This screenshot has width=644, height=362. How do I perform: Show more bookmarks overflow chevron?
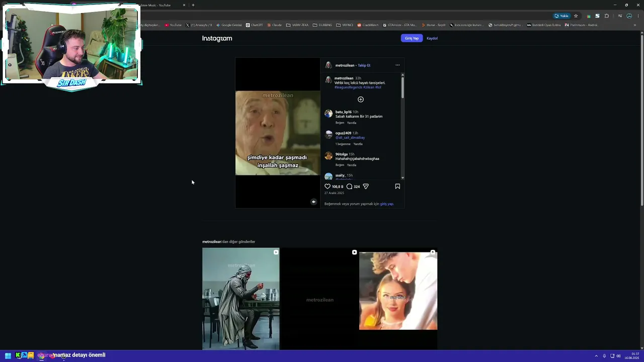click(x=635, y=25)
